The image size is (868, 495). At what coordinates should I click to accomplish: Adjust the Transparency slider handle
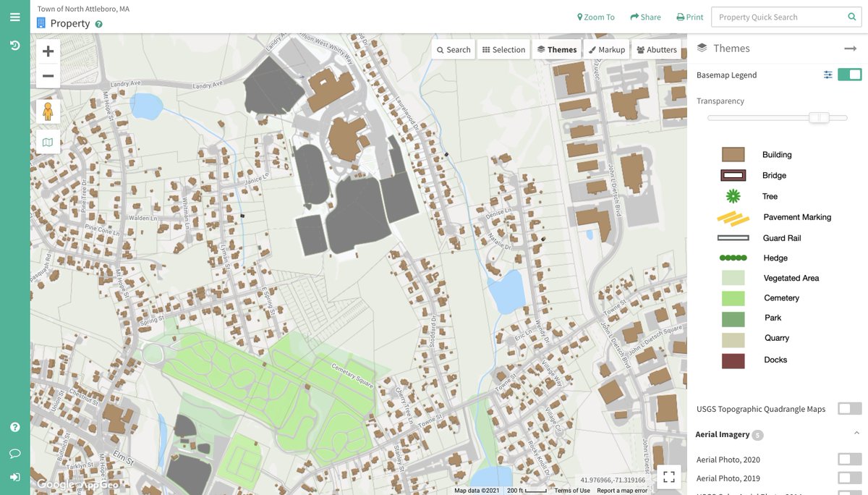[x=819, y=117]
